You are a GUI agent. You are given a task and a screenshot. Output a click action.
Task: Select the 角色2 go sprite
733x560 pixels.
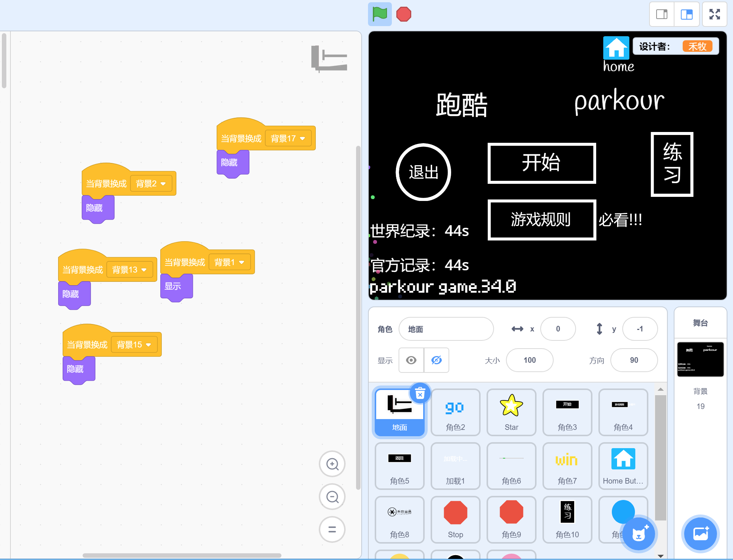click(455, 412)
